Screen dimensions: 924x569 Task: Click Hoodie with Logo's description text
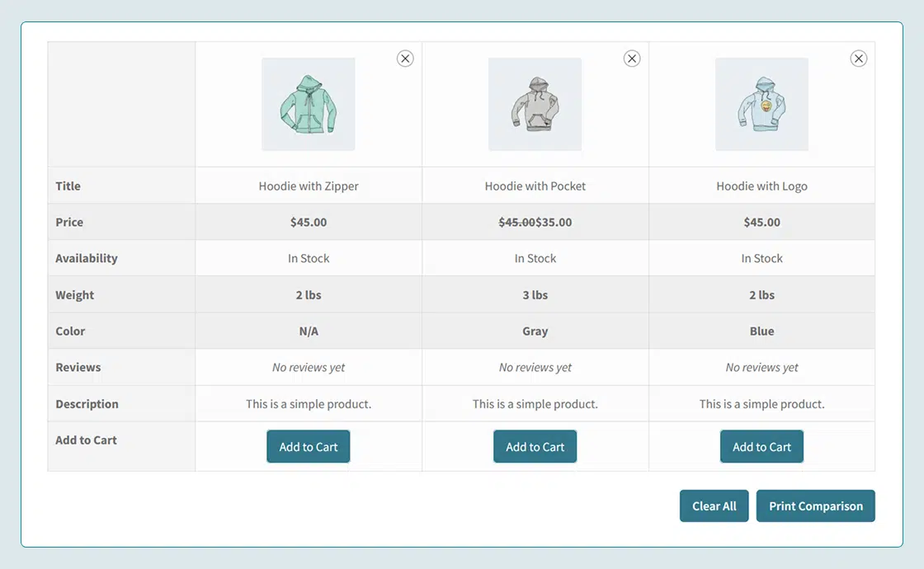pyautogui.click(x=761, y=404)
